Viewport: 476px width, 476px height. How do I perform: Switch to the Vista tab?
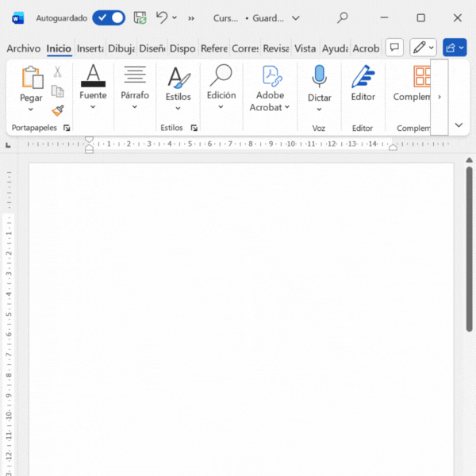pyautogui.click(x=305, y=48)
